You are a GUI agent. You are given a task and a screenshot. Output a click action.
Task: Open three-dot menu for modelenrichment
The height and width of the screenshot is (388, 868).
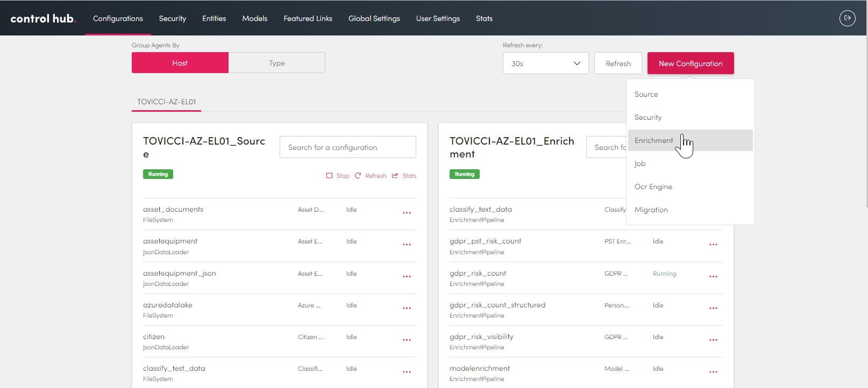pos(713,372)
